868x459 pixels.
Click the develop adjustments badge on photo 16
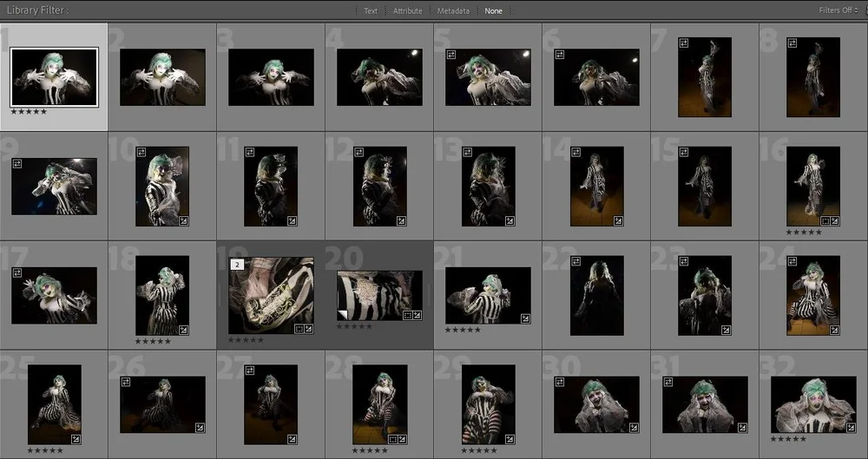coord(834,221)
